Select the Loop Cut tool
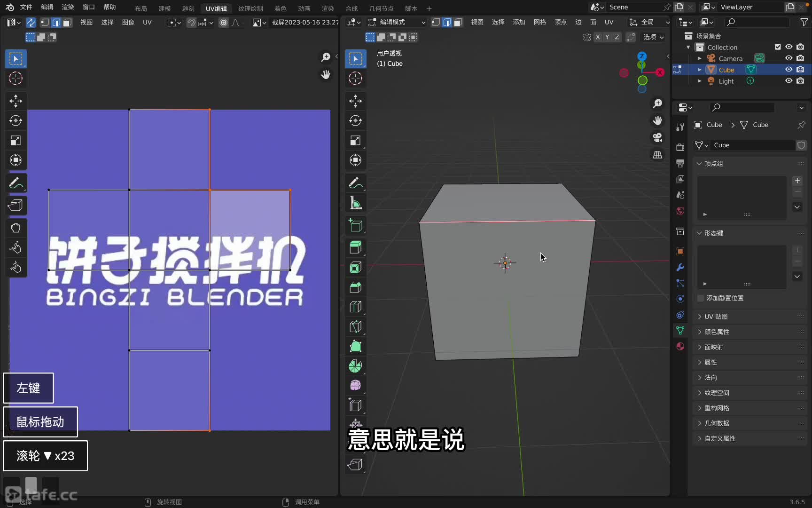This screenshot has height=508, width=812. coord(356,307)
